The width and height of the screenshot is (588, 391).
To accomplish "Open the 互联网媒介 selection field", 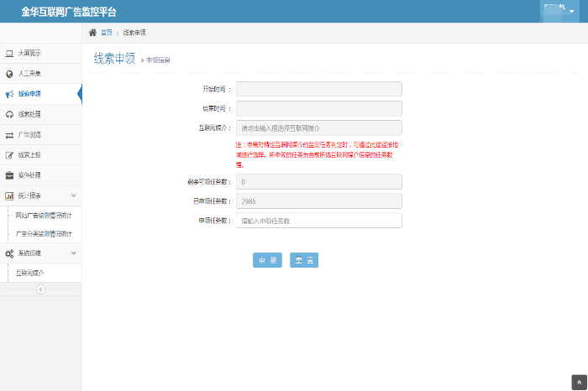I will 318,128.
